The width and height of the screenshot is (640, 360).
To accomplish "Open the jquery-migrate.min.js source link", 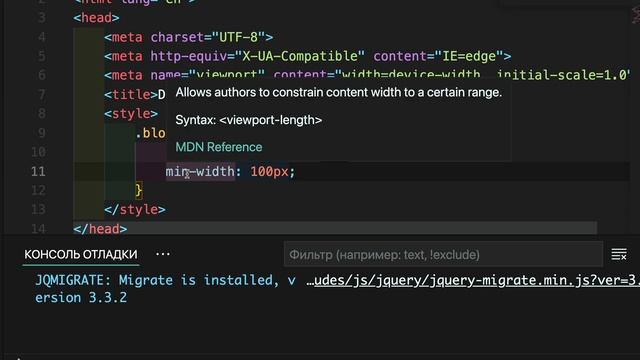I will click(473, 280).
